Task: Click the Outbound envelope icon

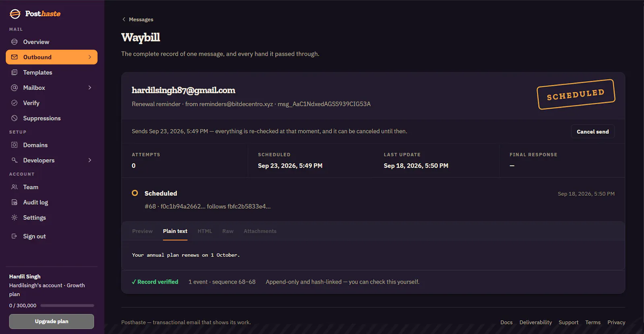Action: click(14, 57)
